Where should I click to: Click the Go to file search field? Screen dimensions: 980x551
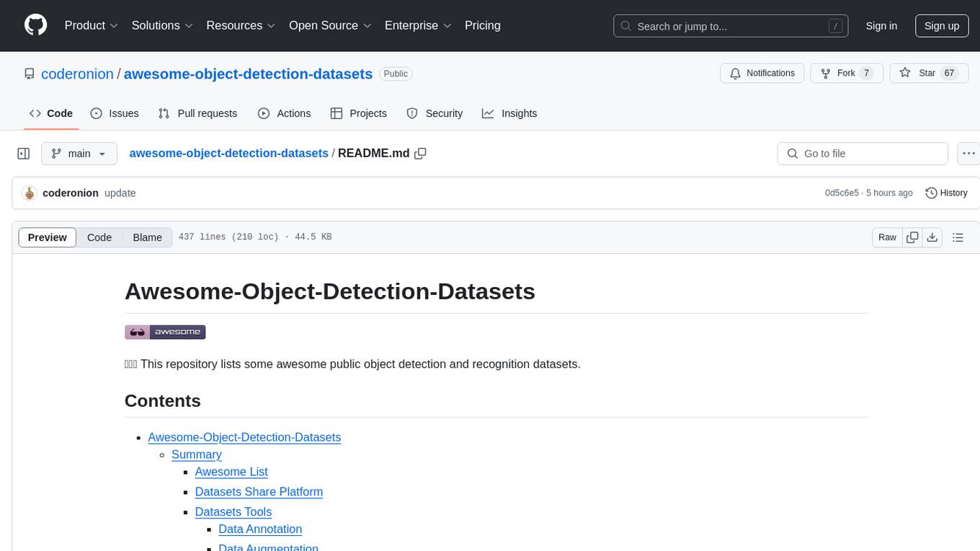pyautogui.click(x=863, y=154)
